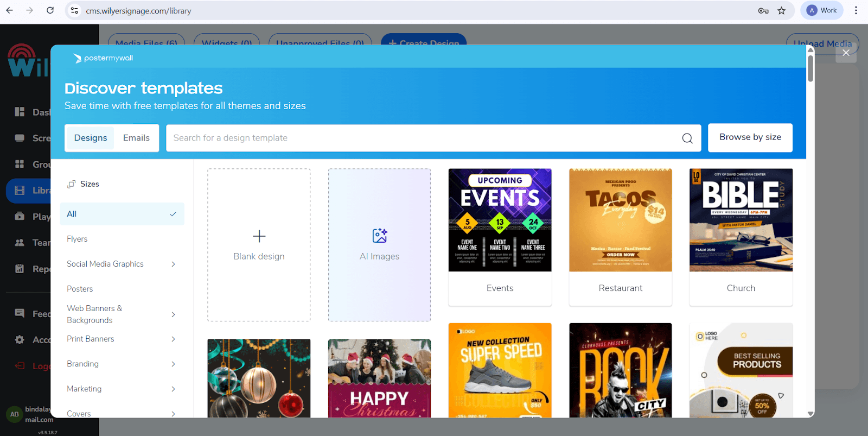The height and width of the screenshot is (436, 868).
Task: Click the AI Images sparkle icon
Action: tap(380, 235)
